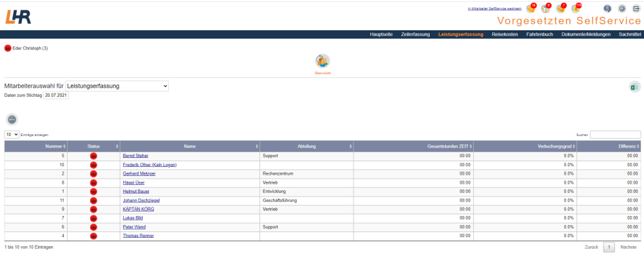Image resolution: width=644 pixels, height=254 pixels.
Task: Export table to Excel icon
Action: (634, 87)
